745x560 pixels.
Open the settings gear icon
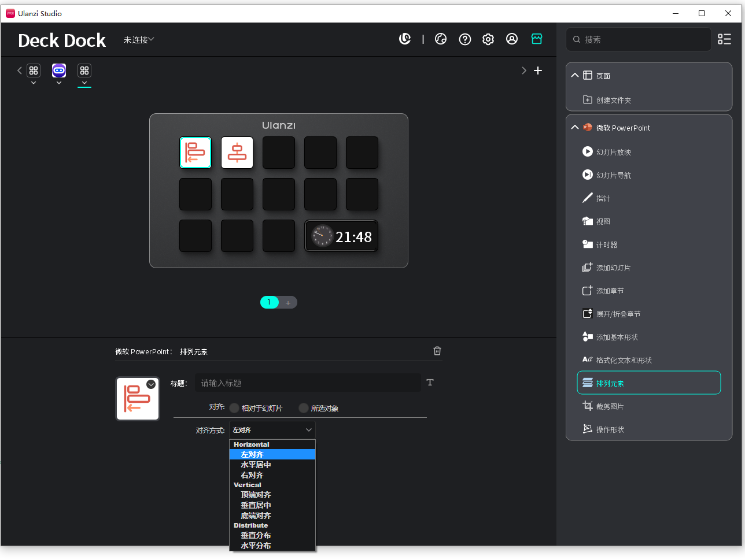[488, 39]
